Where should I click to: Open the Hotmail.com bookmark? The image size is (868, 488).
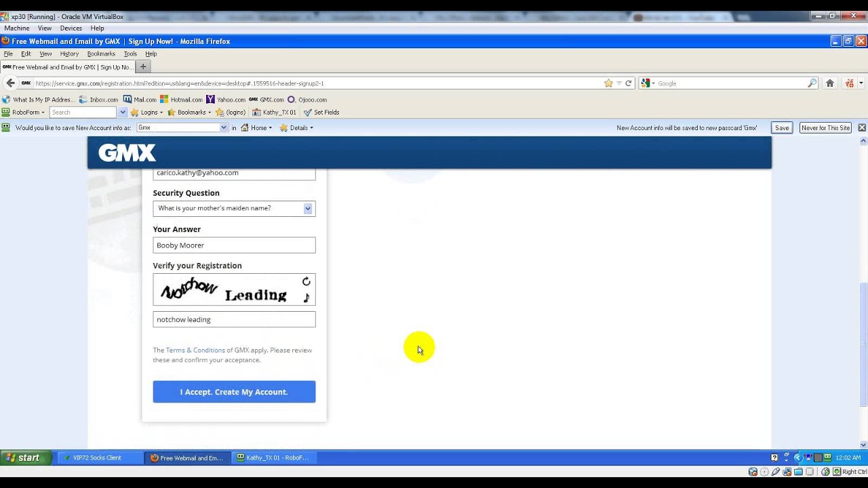click(182, 100)
